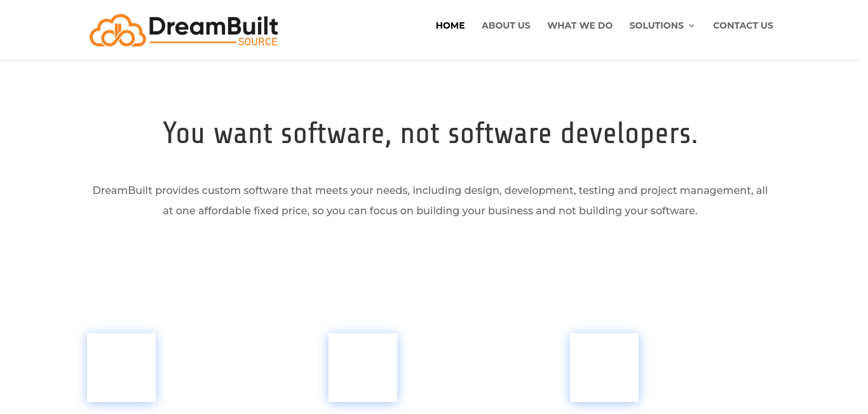The height and width of the screenshot is (414, 868).
Task: Open the HOME menu item
Action: (450, 25)
